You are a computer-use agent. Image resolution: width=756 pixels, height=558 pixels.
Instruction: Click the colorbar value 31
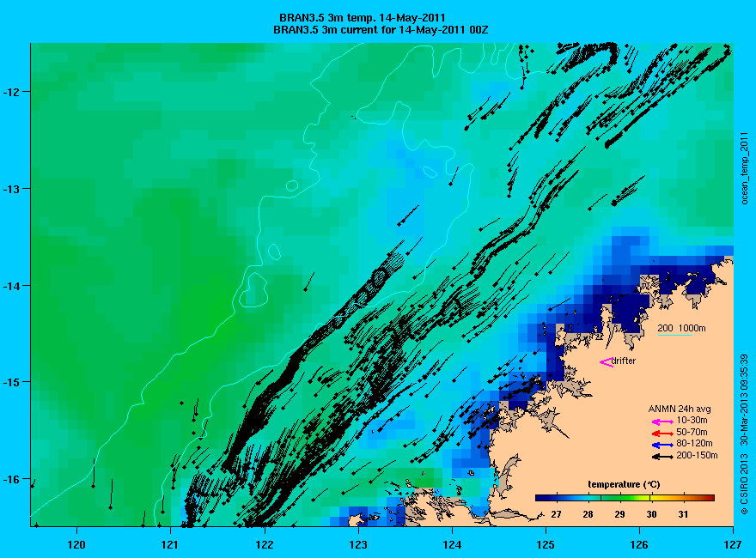coord(683,514)
